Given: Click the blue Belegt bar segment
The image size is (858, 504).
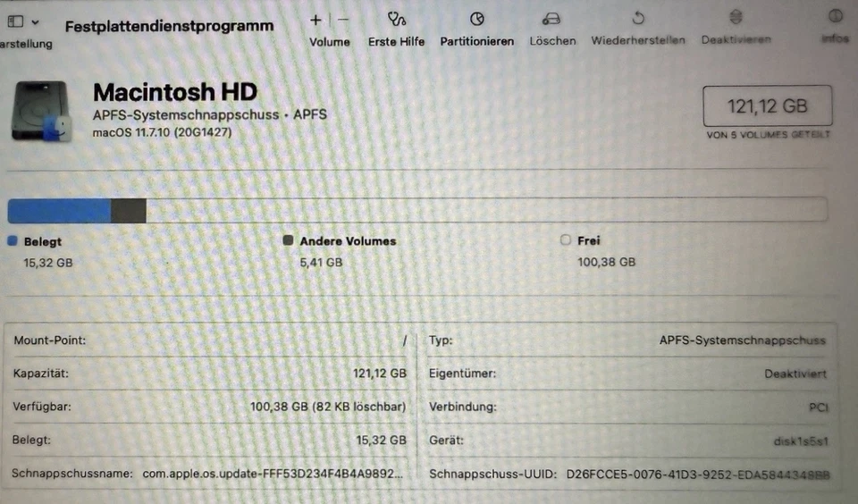Looking at the screenshot, I should 59,211.
